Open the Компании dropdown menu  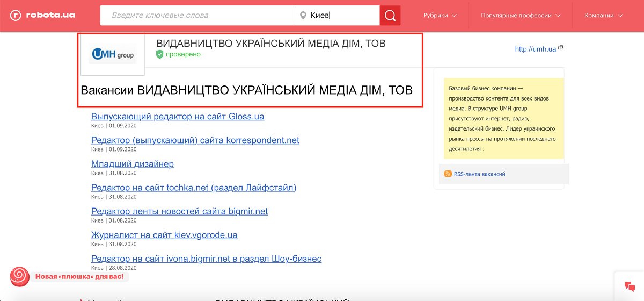604,16
